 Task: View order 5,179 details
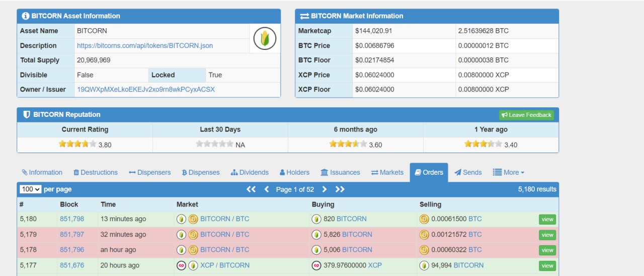(547, 235)
